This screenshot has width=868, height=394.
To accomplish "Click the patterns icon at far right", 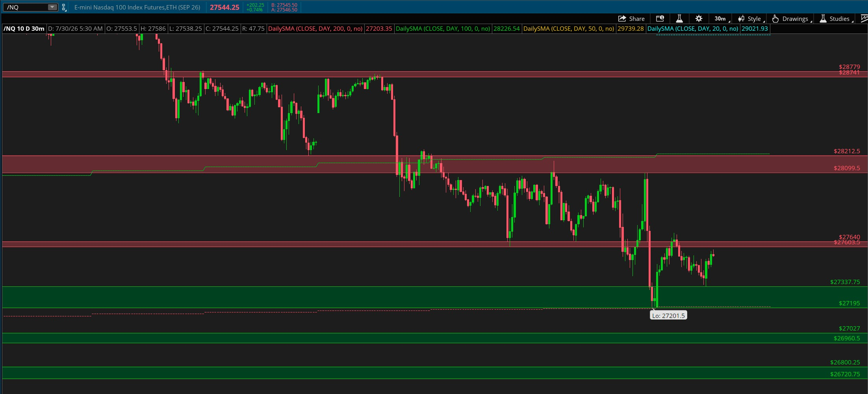I will point(864,19).
